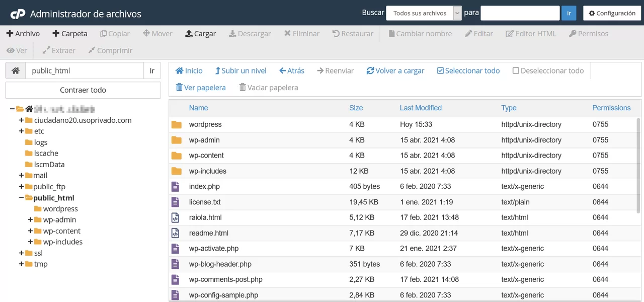Sort by Permissions column header
The height and width of the screenshot is (302, 644).
click(x=611, y=108)
